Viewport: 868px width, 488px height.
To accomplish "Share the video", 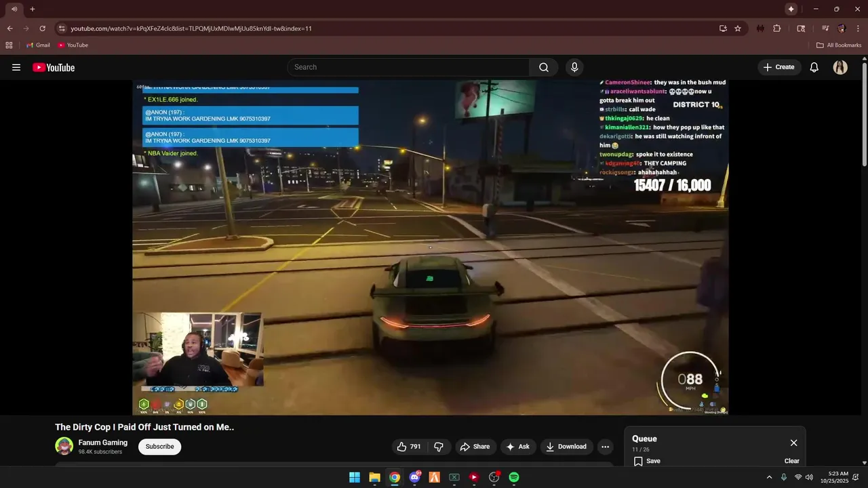I will 475,447.
